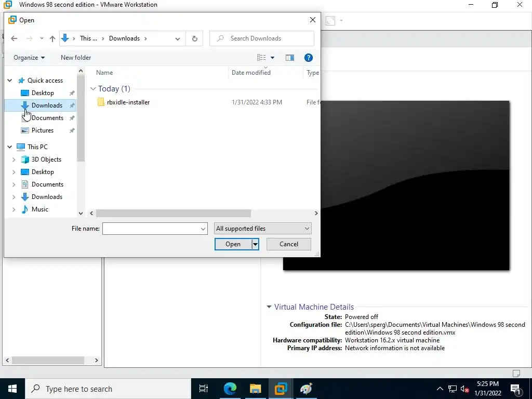The image size is (532, 399).
Task: Expand the Music node
Action: pyautogui.click(x=14, y=210)
